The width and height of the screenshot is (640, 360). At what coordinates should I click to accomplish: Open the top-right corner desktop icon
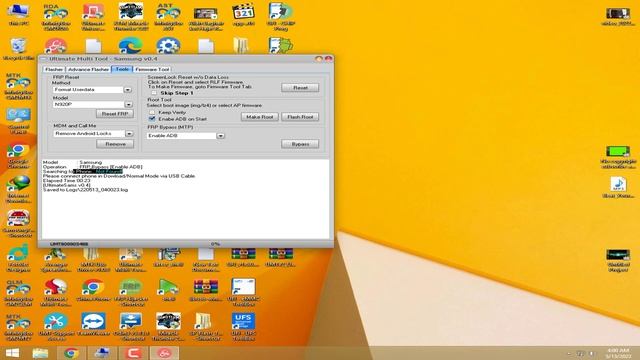pos(618,16)
